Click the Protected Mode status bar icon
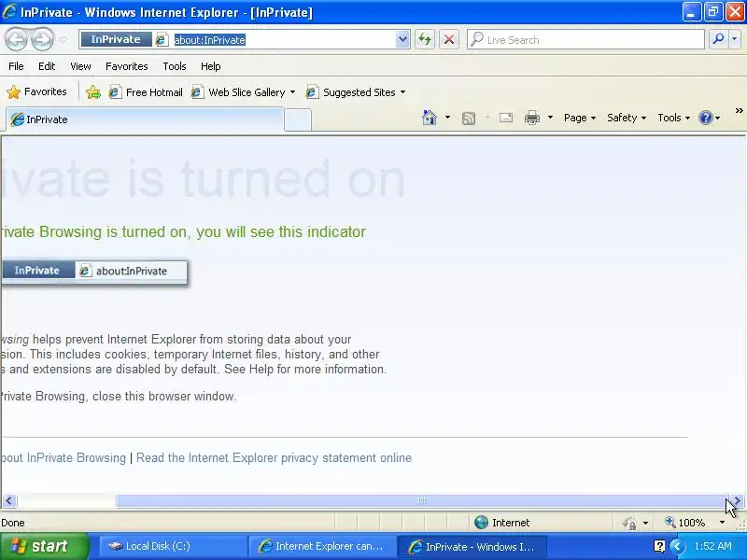Screen dimensions: 747x560 pyautogui.click(x=629, y=523)
